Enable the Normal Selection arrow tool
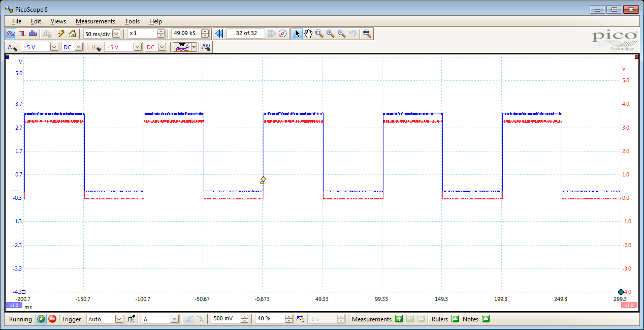Screen dimensions: 644x330 [297, 33]
